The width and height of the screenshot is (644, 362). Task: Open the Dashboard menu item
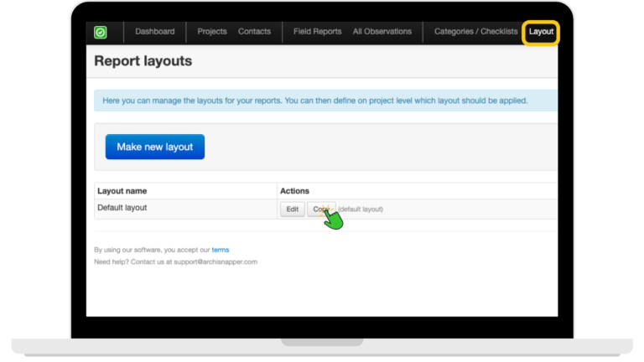coord(155,32)
